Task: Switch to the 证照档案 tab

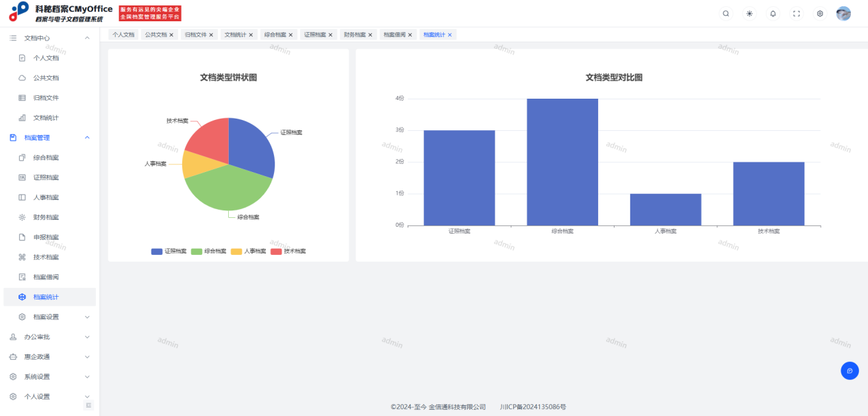Action: click(314, 34)
